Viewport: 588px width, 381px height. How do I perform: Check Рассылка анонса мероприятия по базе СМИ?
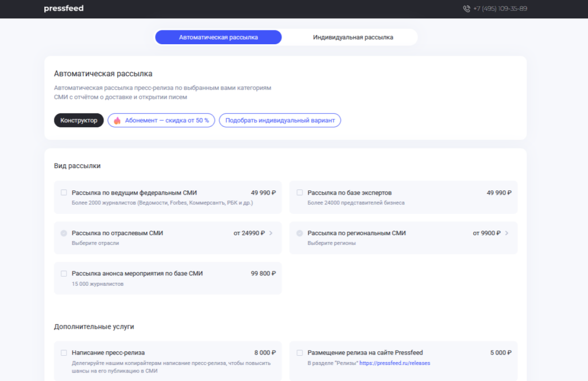[64, 274]
